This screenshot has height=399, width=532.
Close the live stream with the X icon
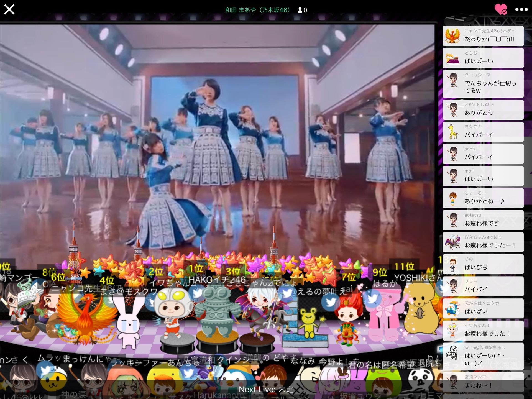(x=9, y=10)
